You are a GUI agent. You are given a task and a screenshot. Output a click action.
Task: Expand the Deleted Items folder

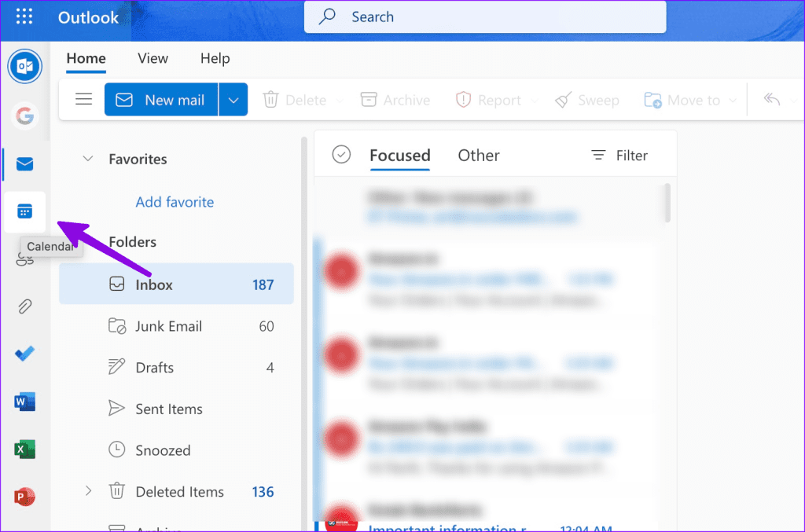click(88, 491)
